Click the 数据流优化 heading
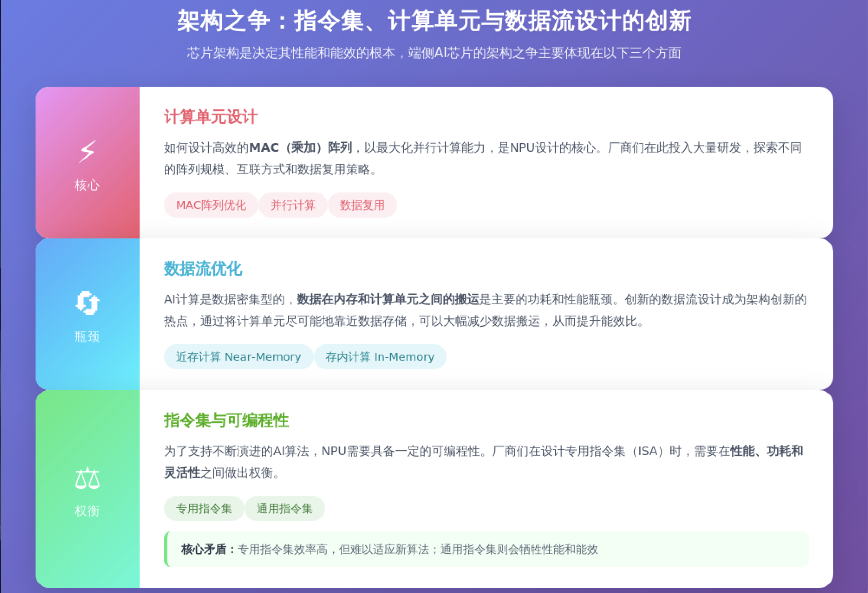Image resolution: width=868 pixels, height=593 pixels. point(202,269)
